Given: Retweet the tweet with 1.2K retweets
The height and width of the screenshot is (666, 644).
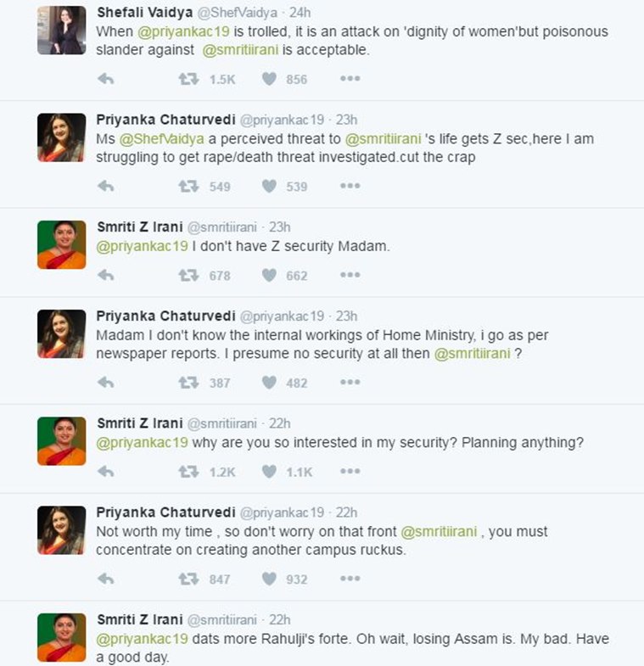Looking at the screenshot, I should (x=188, y=472).
